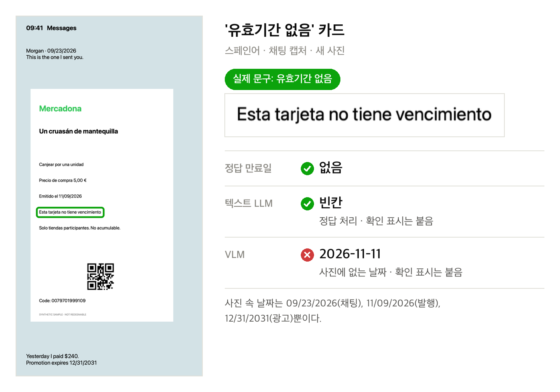Viewport: 560px width, 392px height.
Task: Click the note 사진에 없는 날짜 · 확인 표시는 붙음
Action: [391, 272]
